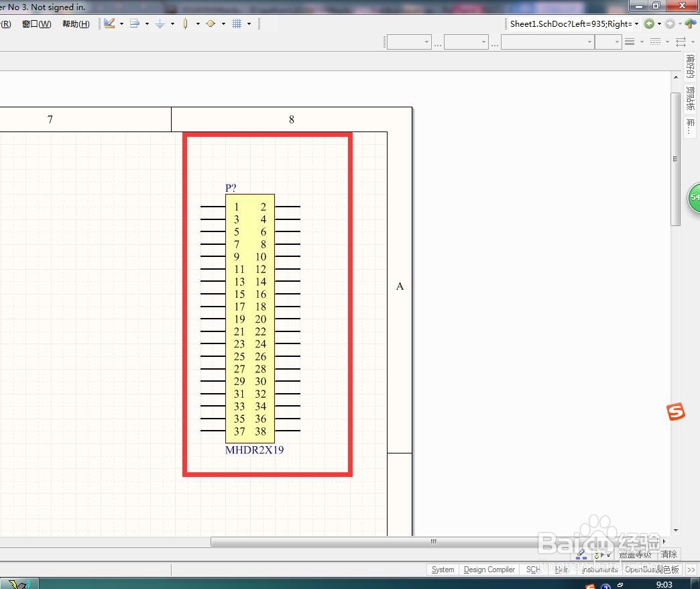Open the 偏好的 side panel tab
Viewport: 700px width, 589px height.
pos(690,66)
